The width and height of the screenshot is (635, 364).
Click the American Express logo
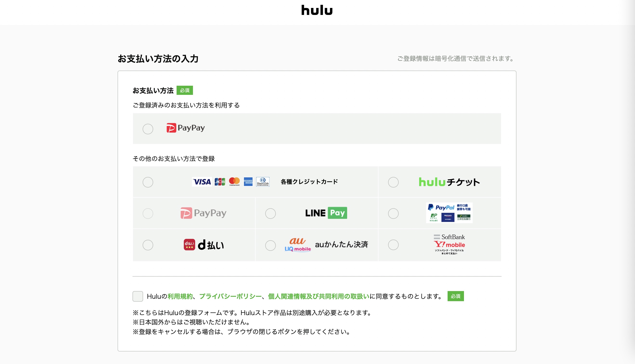248,182
